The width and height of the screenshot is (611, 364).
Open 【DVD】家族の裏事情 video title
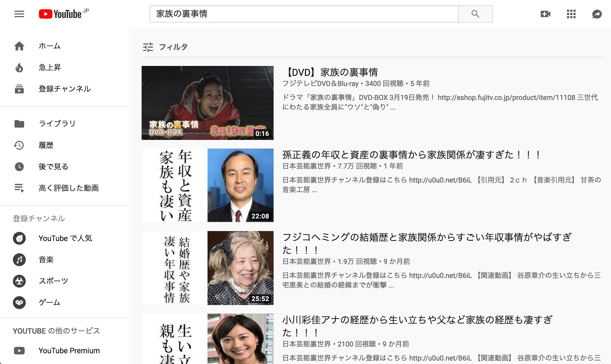pyautogui.click(x=330, y=72)
